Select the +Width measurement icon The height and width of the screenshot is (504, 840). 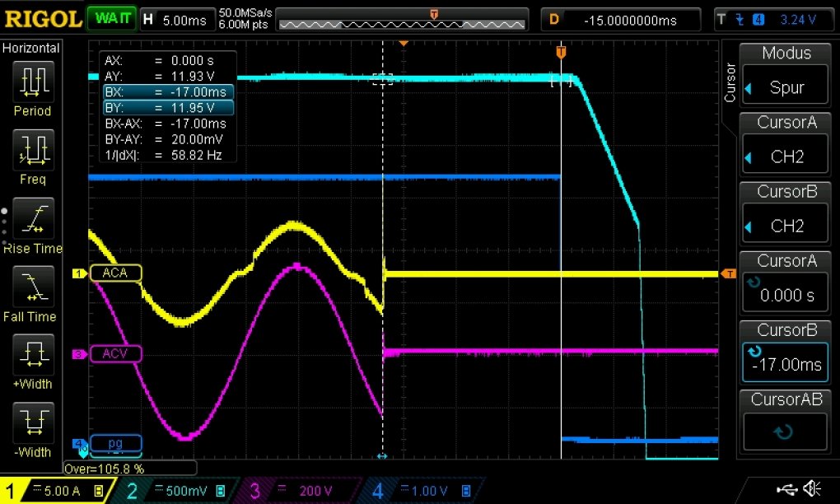point(33,354)
